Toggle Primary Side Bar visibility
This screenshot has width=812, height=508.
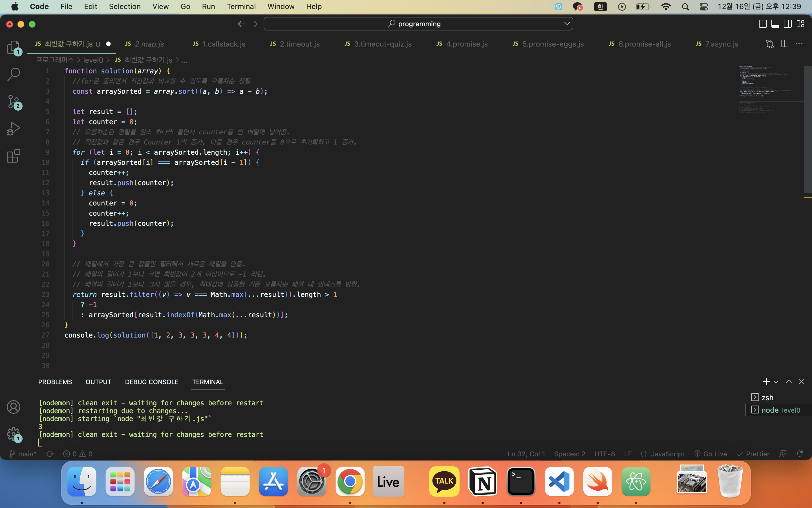(762, 24)
